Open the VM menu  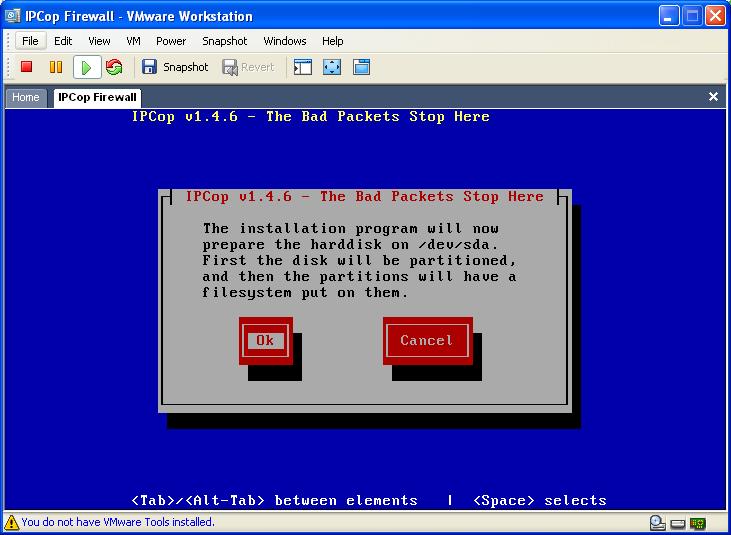(133, 41)
